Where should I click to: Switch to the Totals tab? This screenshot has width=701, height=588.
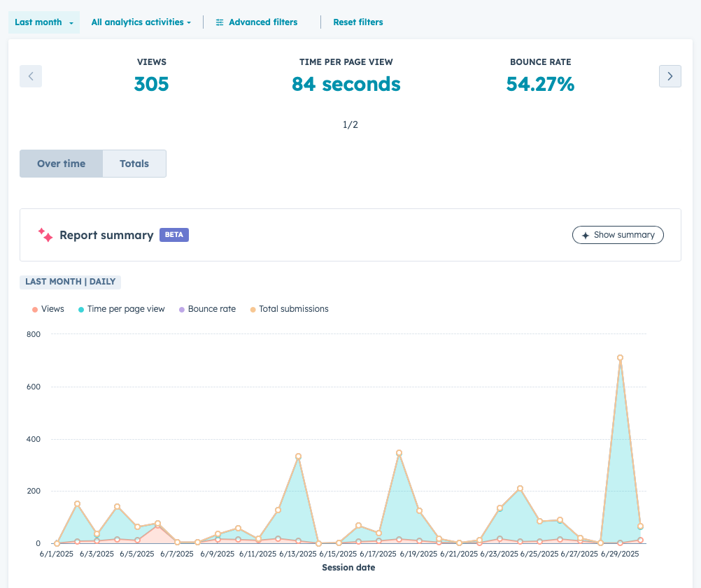pos(134,164)
